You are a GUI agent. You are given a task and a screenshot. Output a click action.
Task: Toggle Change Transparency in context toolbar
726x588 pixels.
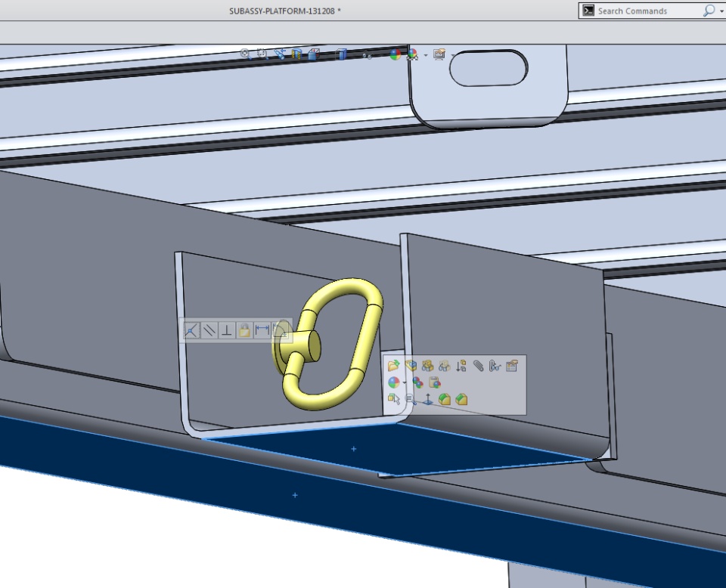444,366
